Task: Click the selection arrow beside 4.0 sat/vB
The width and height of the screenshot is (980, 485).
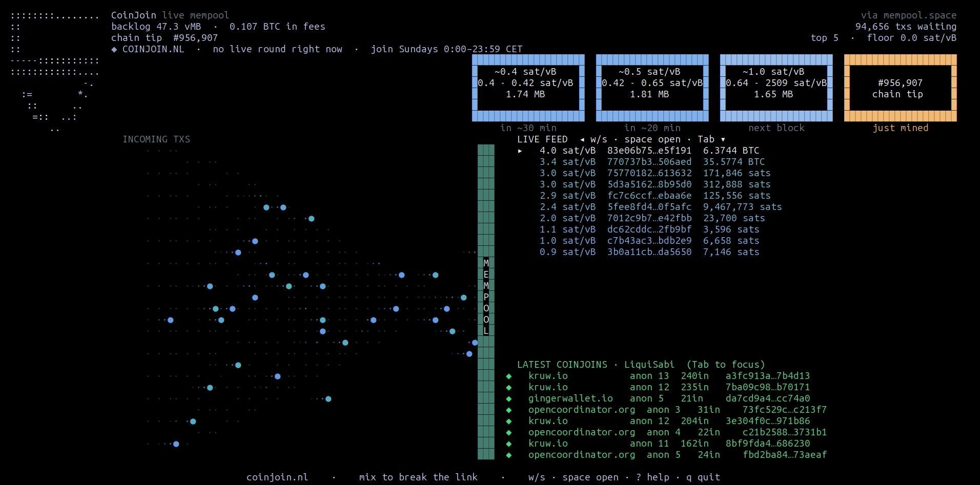Action: coord(520,151)
